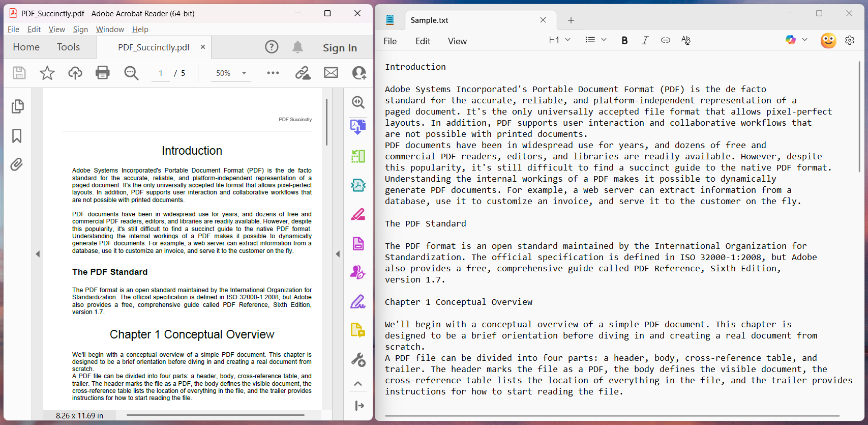
Task: Open the Fill & Sign pen icon
Action: click(358, 302)
